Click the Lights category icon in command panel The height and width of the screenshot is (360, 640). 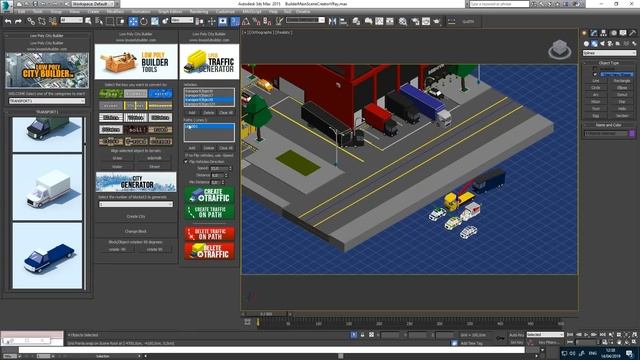click(x=602, y=44)
